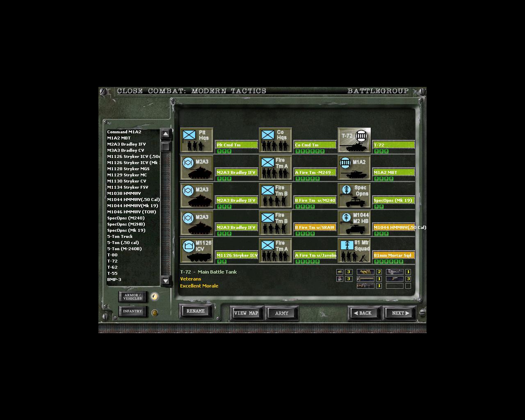Click the 81mm Mortar Sqd name bar

point(394,255)
